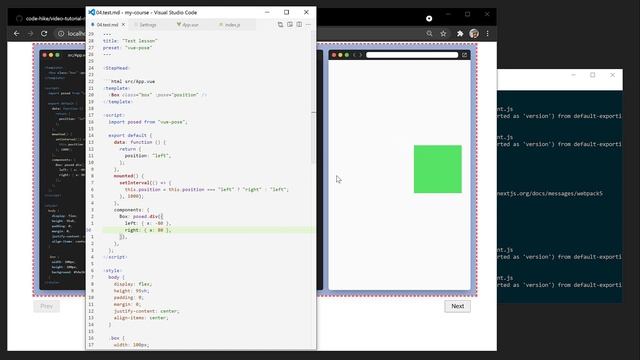This screenshot has width=640, height=360.
Task: Click the 'left: { x: -80 },' line
Action: pos(148,223)
